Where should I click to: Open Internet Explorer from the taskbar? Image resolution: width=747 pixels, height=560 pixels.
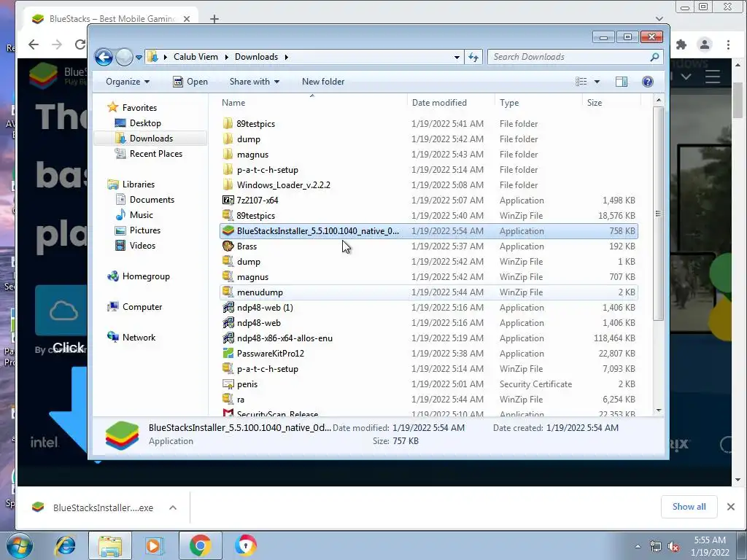coord(65,545)
